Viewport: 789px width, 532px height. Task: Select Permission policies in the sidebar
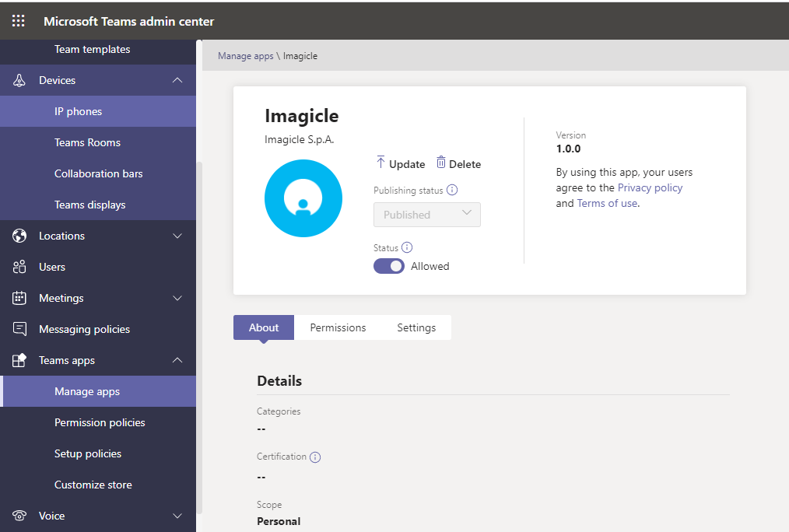(x=100, y=422)
